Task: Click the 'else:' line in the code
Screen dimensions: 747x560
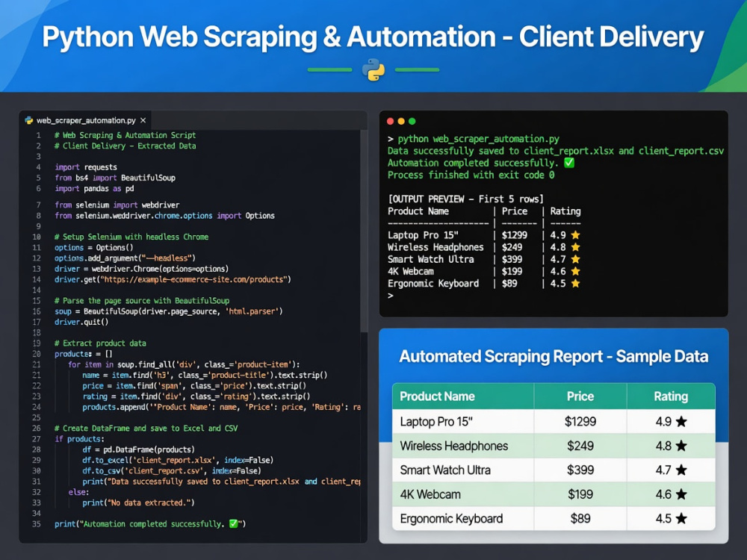Action: click(x=78, y=492)
